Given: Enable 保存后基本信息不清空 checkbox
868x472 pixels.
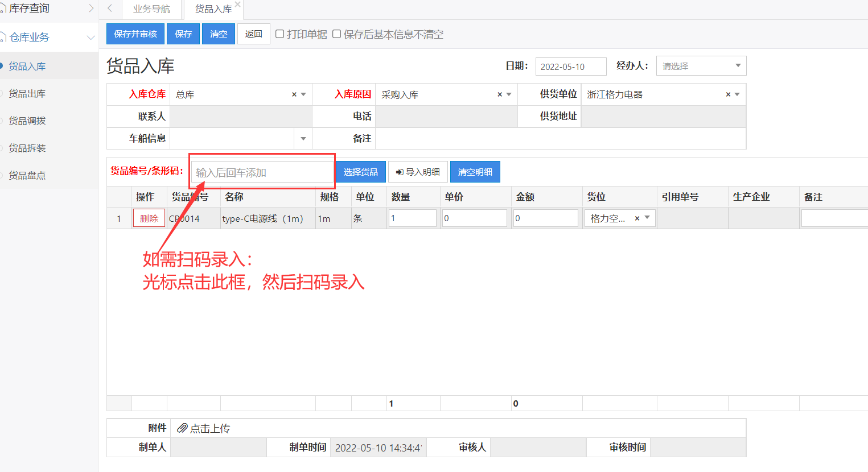Looking at the screenshot, I should [336, 34].
